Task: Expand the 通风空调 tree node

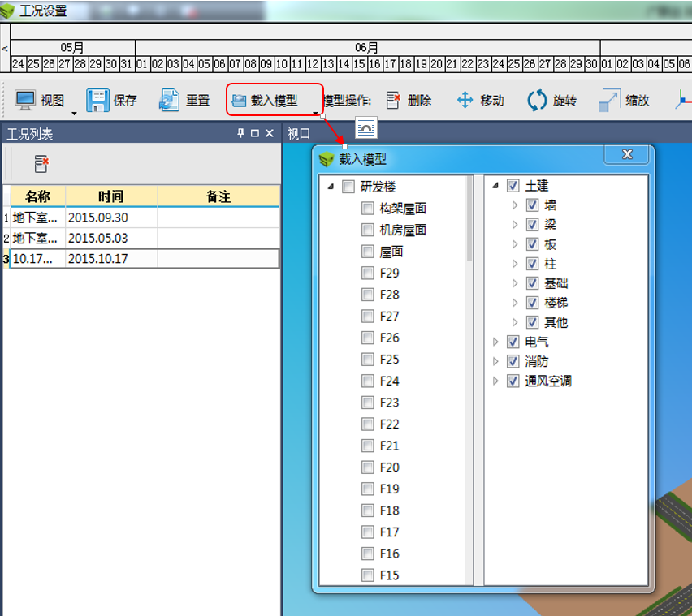Action: (495, 381)
